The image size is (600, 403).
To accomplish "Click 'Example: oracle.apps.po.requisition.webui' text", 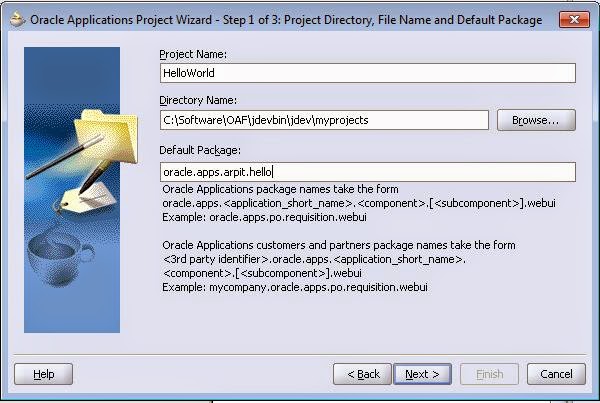I will pos(264,217).
